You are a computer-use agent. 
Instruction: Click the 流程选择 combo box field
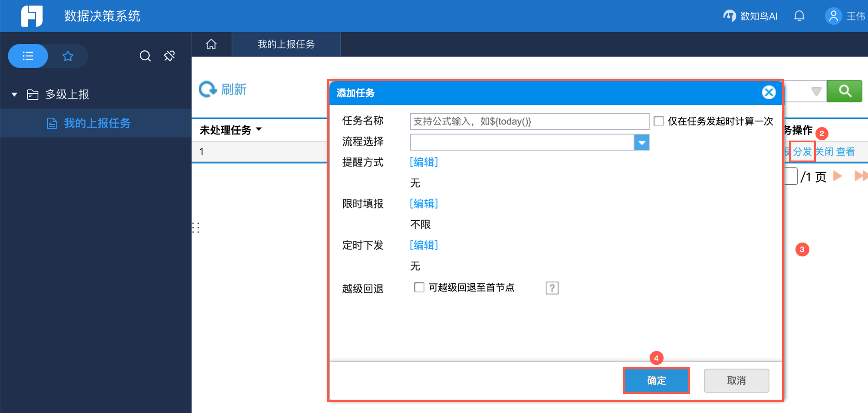(522, 142)
